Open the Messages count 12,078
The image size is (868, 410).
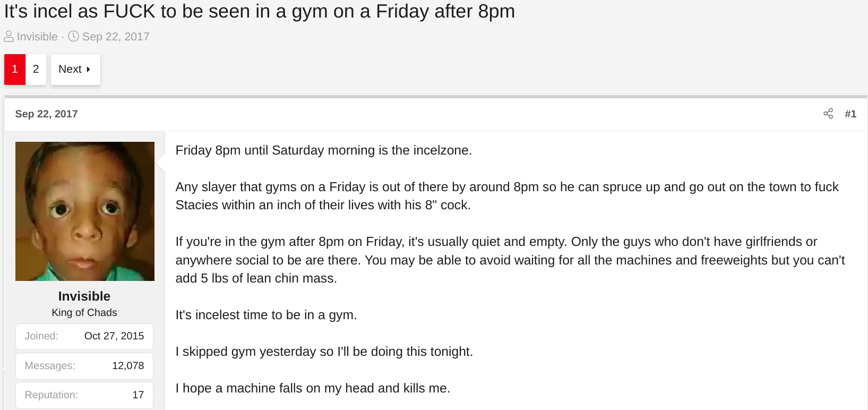[128, 366]
